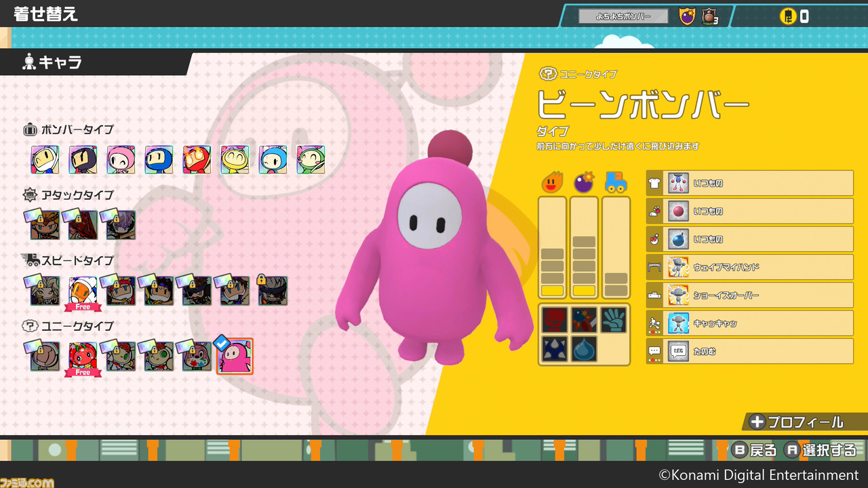This screenshot has width=868, height=488.
Task: Open the ウェイブマイハンド pose row
Action: point(749,267)
